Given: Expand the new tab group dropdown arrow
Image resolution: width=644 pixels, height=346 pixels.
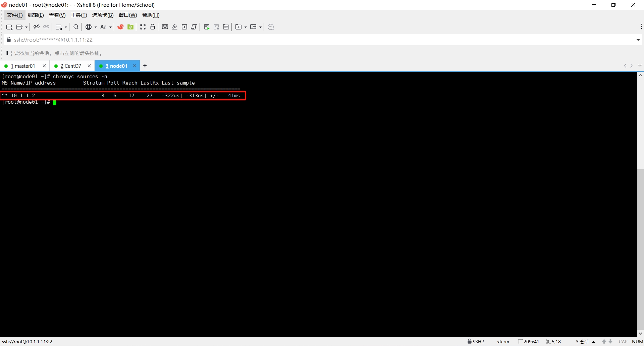Looking at the screenshot, I should pyautogui.click(x=246, y=27).
